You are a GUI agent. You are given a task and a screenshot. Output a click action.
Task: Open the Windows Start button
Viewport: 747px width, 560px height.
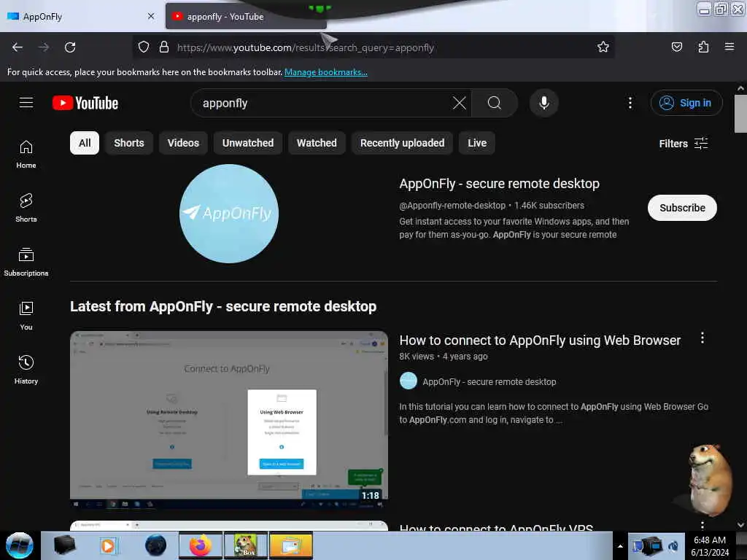pyautogui.click(x=19, y=545)
